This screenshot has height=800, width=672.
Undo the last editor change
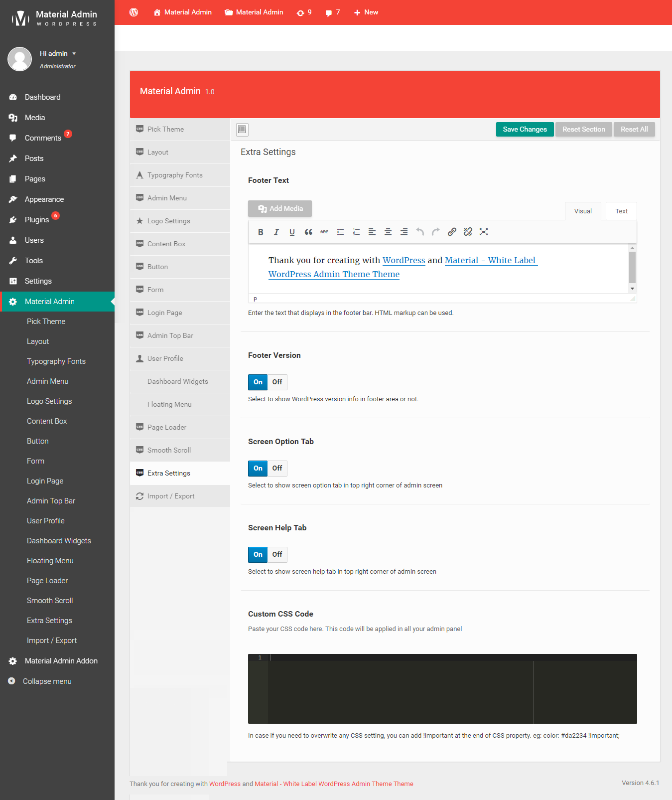[420, 232]
